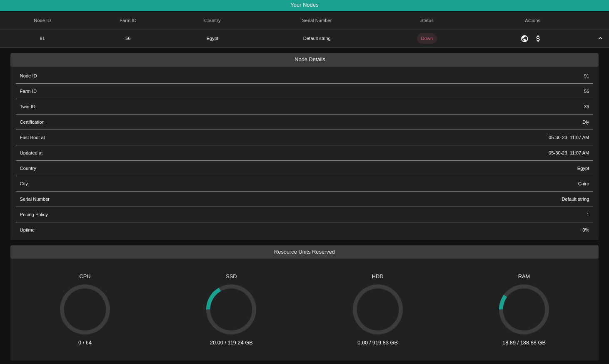Select the Egypt cell in node row
The image size is (609, 364).
(212, 38)
